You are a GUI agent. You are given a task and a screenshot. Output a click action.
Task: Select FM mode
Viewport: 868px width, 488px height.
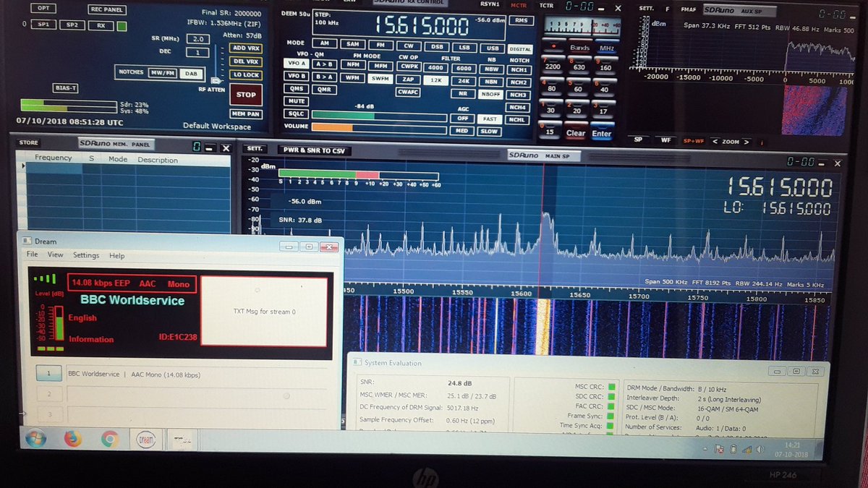[x=380, y=44]
